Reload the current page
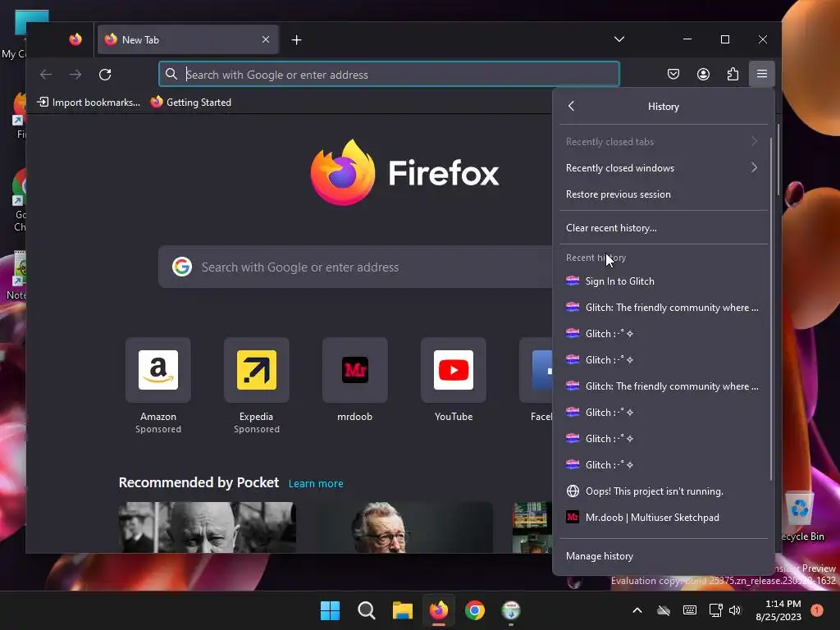 click(x=105, y=75)
